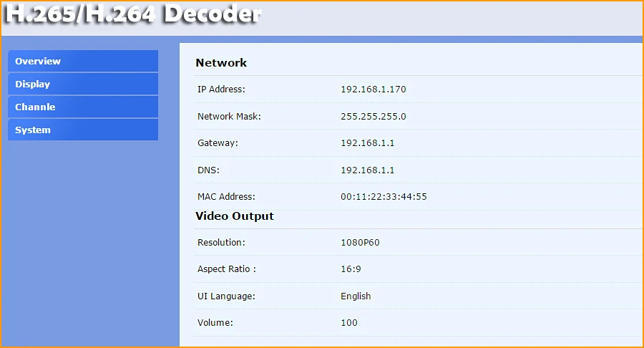Click the IP Address label
Image resolution: width=644 pixels, height=348 pixels.
click(x=221, y=90)
